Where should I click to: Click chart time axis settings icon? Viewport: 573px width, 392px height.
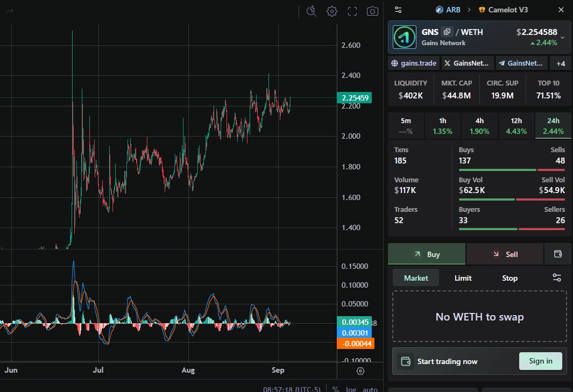tap(360, 371)
